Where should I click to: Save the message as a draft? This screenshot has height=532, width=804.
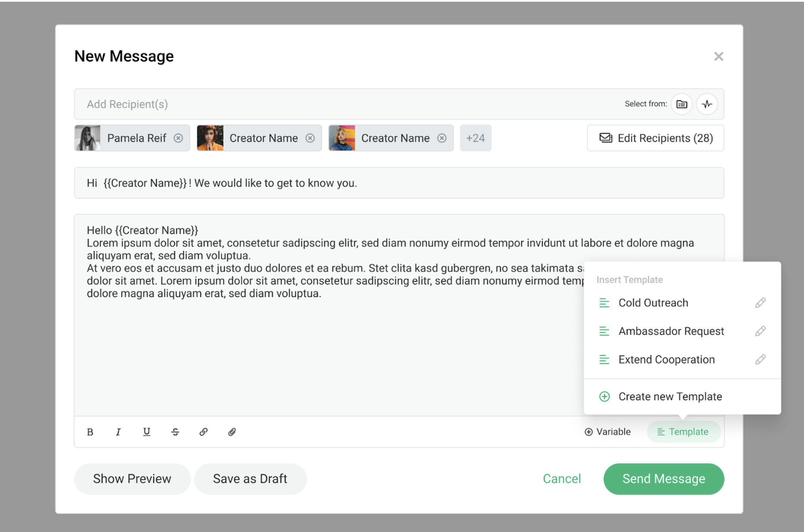pos(250,478)
